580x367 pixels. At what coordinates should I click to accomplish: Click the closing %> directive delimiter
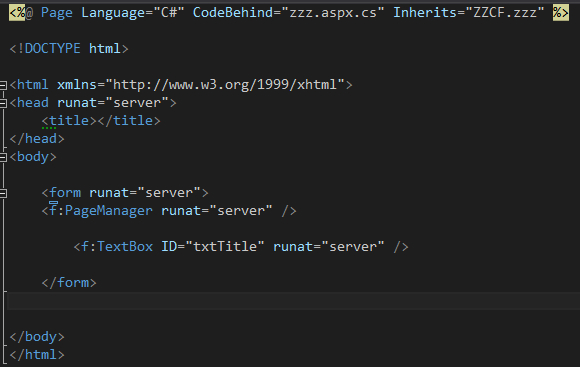pyautogui.click(x=561, y=13)
